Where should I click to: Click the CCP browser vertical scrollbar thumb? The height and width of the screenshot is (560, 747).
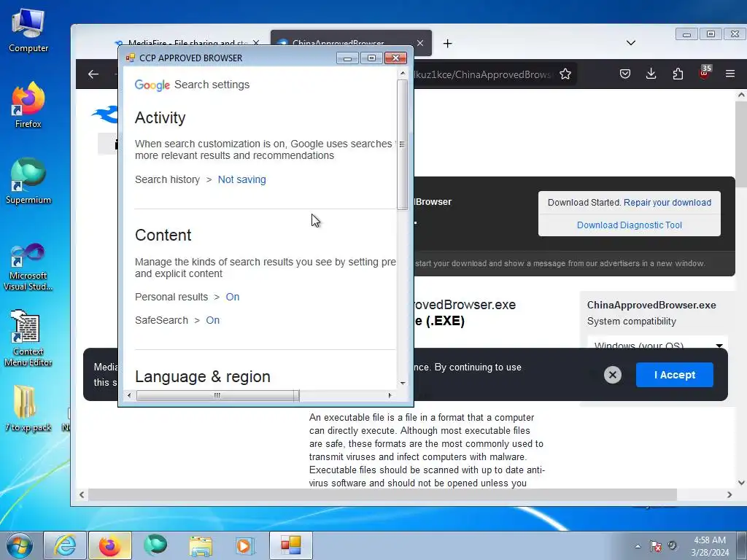(x=402, y=144)
